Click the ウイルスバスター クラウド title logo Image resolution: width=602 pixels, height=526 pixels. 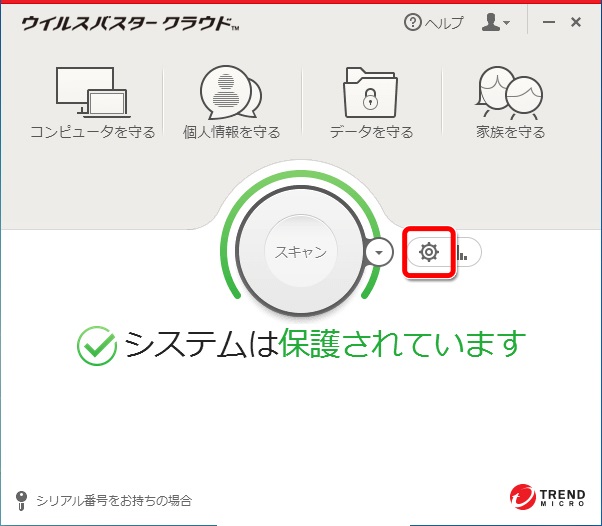pos(131,23)
